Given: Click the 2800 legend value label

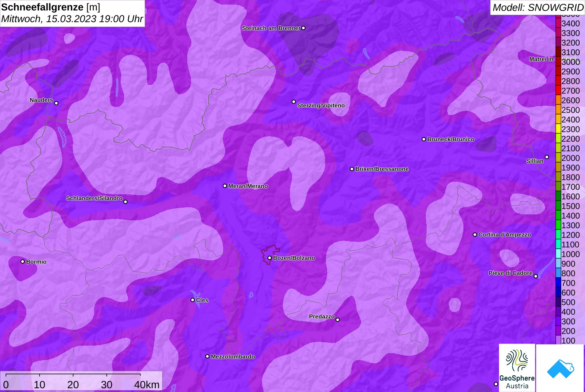Looking at the screenshot, I should coord(571,81).
